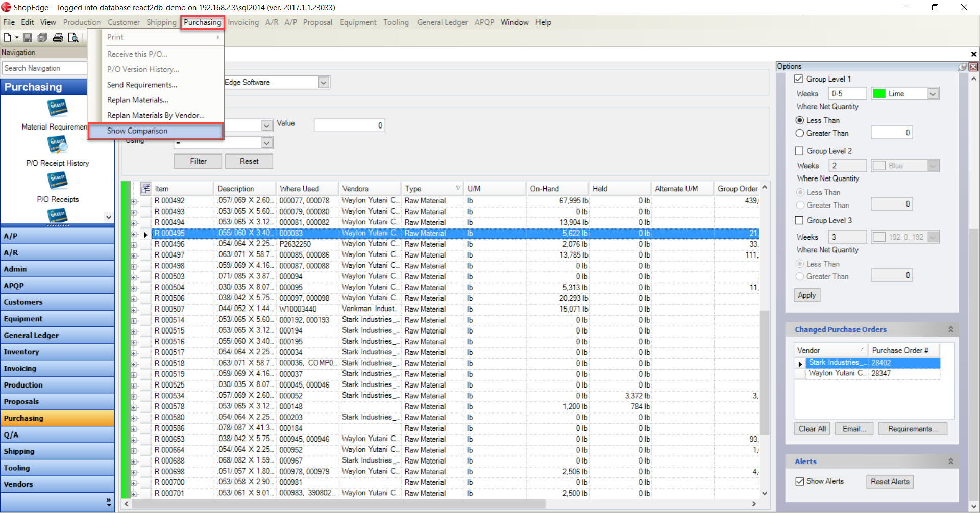Click the New document toolbar icon
The width and height of the screenshot is (980, 513).
pos(7,38)
